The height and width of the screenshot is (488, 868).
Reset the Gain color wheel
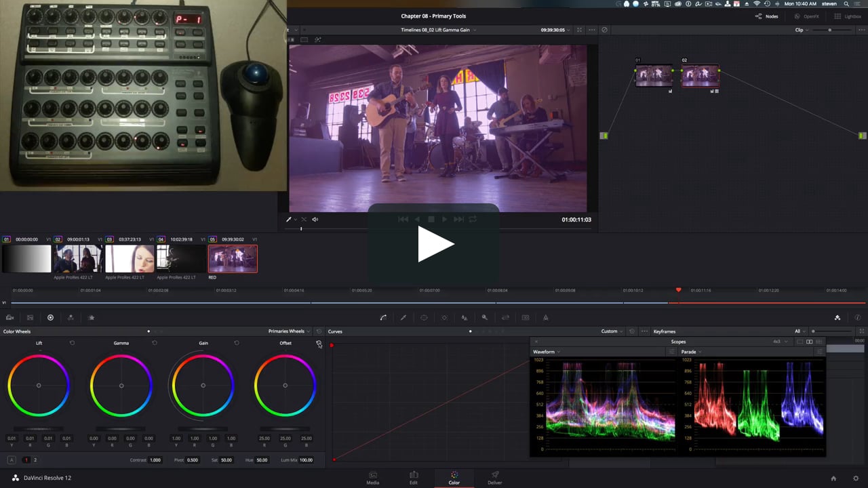pos(237,343)
